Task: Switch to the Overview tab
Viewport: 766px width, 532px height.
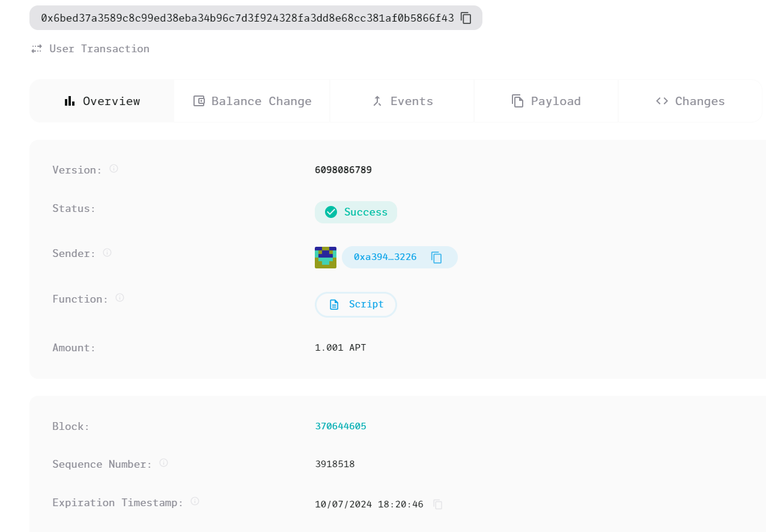Action: [x=102, y=101]
